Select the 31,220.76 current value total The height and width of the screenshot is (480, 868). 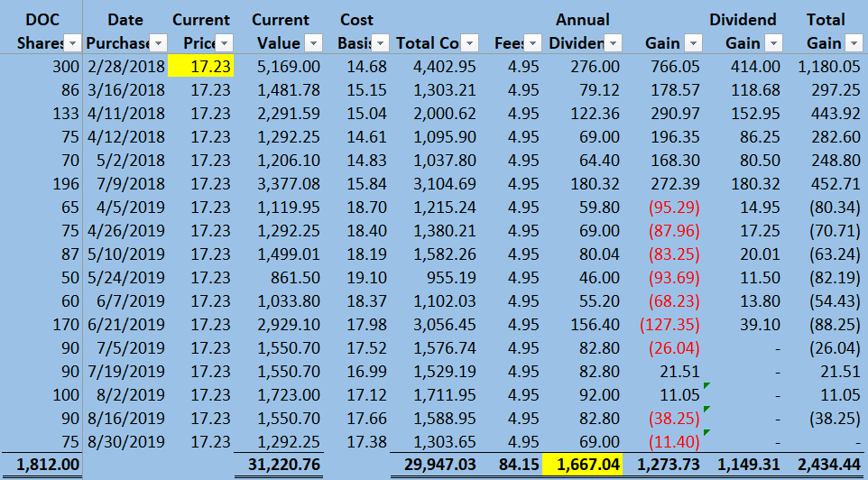(x=279, y=464)
